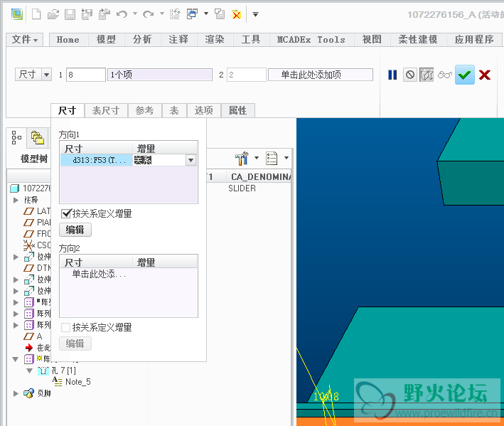Click the direction 1 编辑 button
This screenshot has width=504, height=426.
[x=75, y=230]
